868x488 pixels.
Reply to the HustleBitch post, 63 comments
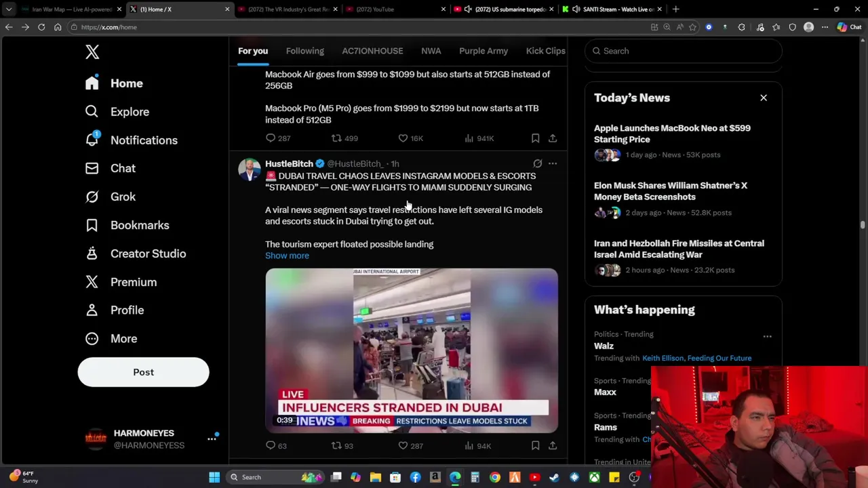click(x=276, y=445)
